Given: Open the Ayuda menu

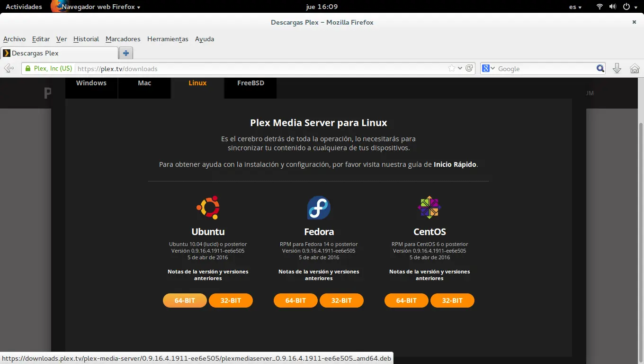Looking at the screenshot, I should click(205, 39).
